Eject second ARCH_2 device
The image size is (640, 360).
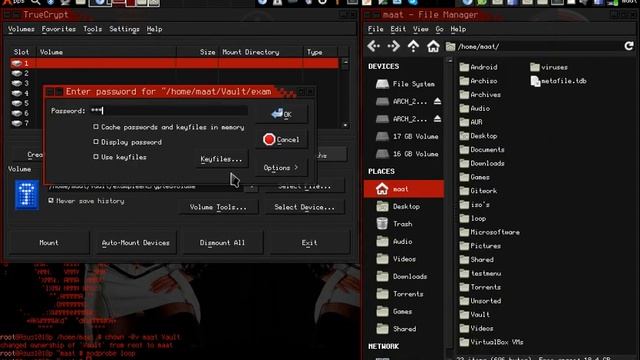[x=438, y=119]
